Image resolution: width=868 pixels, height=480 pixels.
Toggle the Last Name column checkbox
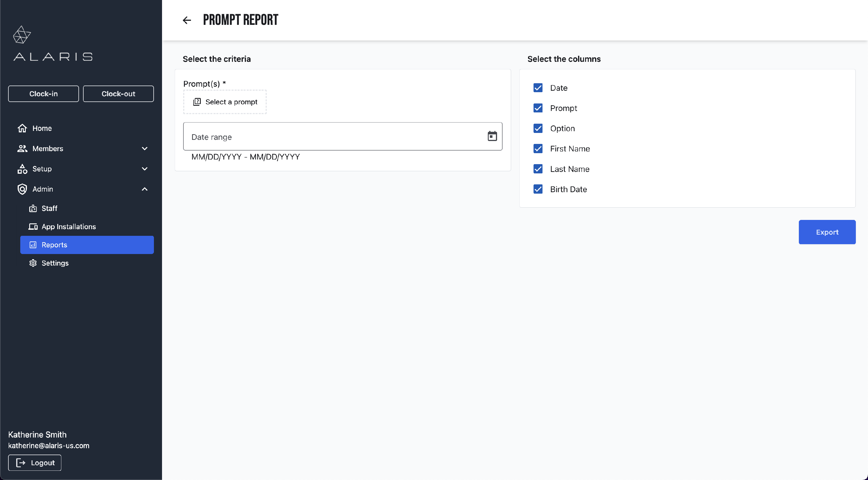coord(538,169)
